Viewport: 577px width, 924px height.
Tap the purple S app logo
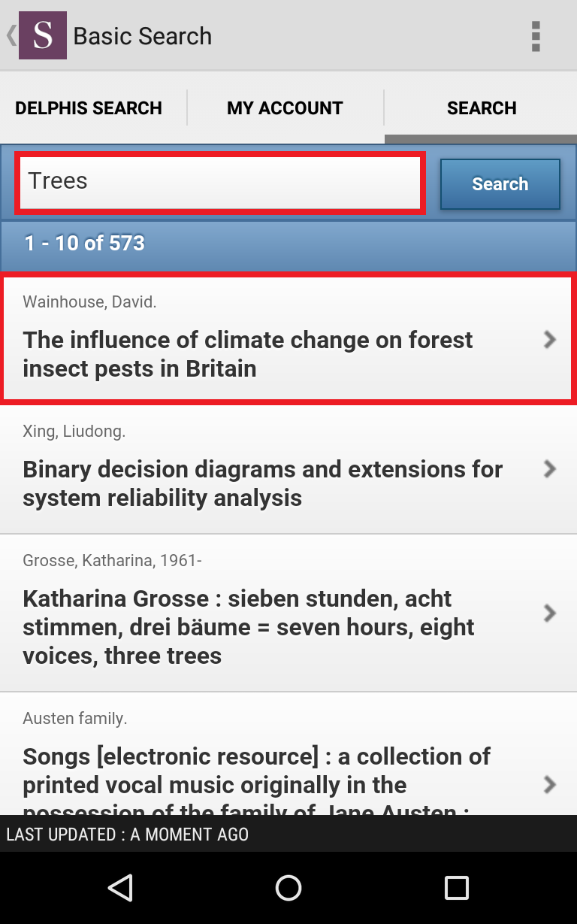43,35
